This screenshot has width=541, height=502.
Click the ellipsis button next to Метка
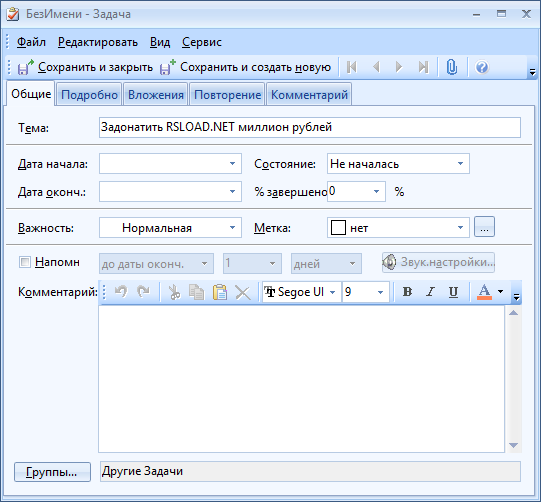coord(484,227)
